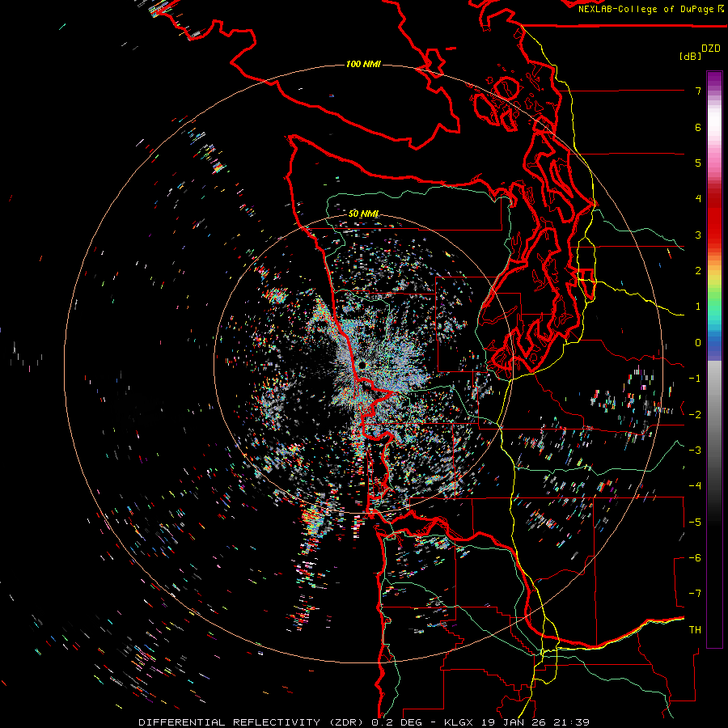728x728 pixels.
Task: Click the [dB] units label
Action: (691, 56)
